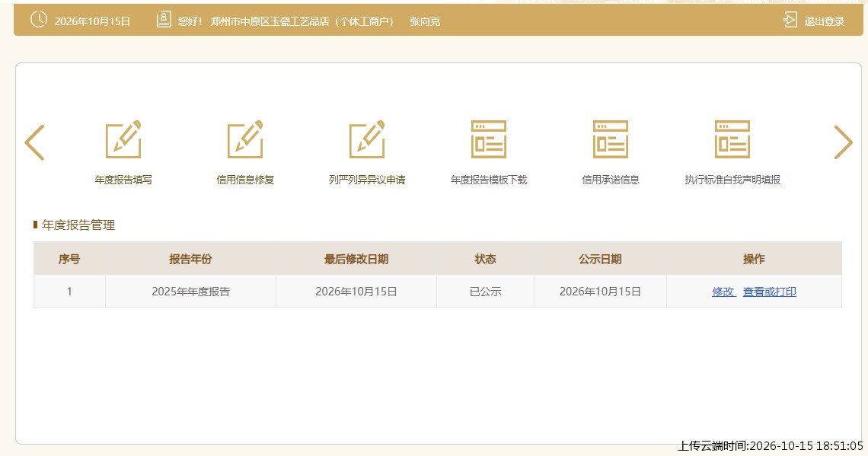868x456 pixels.
Task: Click the header date 2026年10月15日
Action: 92,21
